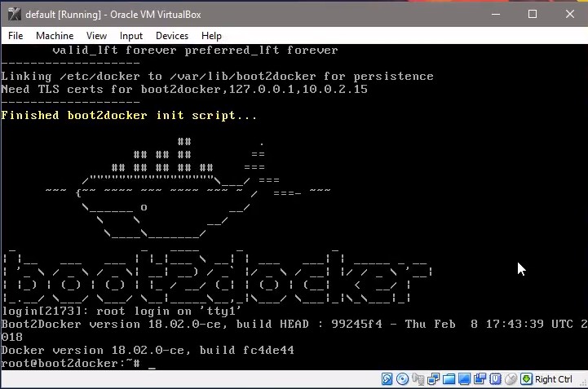Click the display status icon
588x389 pixels.
(464, 379)
